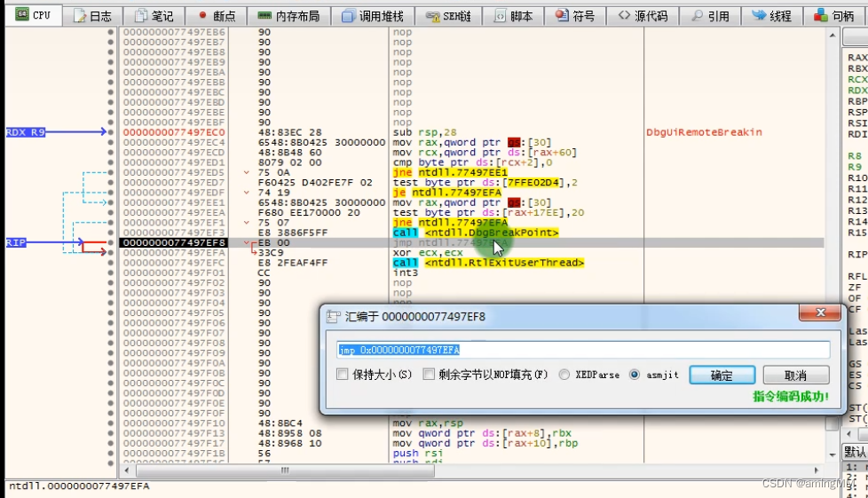
Task: Collapse jump marker at 0000000077497ED5
Action: click(247, 172)
